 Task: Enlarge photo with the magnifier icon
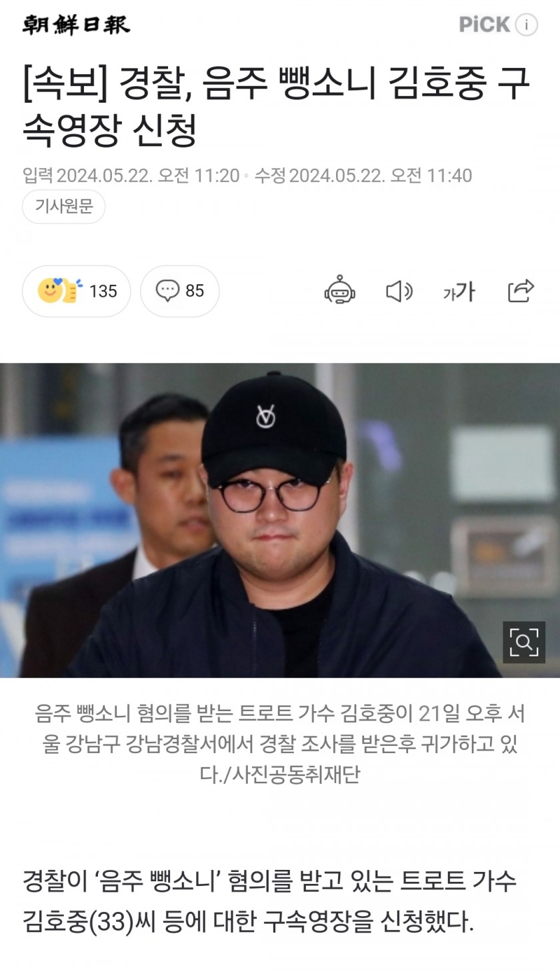tap(524, 642)
